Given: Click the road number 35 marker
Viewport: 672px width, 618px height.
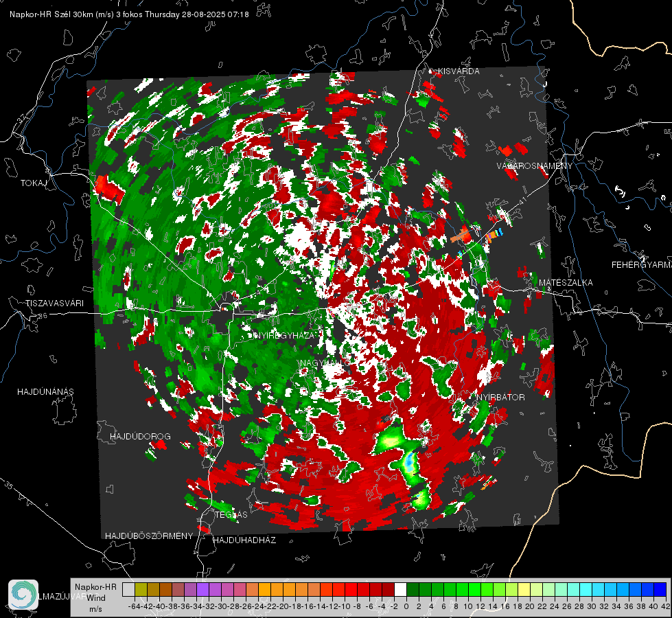Looking at the screenshot, I should pyautogui.click(x=8, y=486).
